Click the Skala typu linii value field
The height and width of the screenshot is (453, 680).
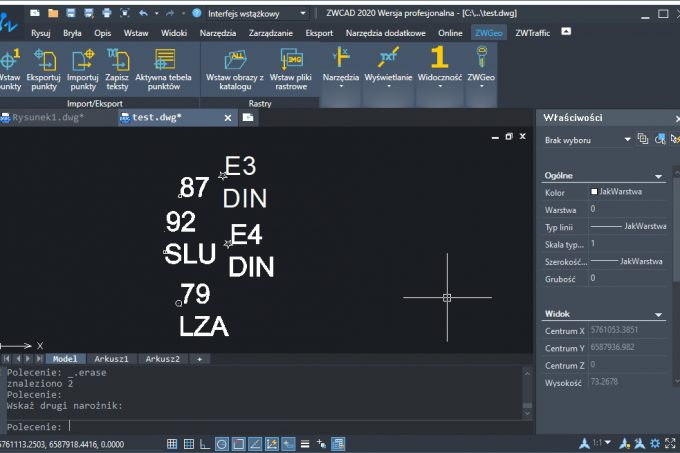(628, 244)
